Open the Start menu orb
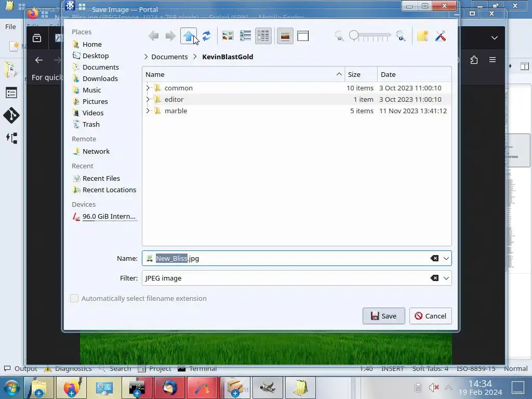 (x=11, y=388)
